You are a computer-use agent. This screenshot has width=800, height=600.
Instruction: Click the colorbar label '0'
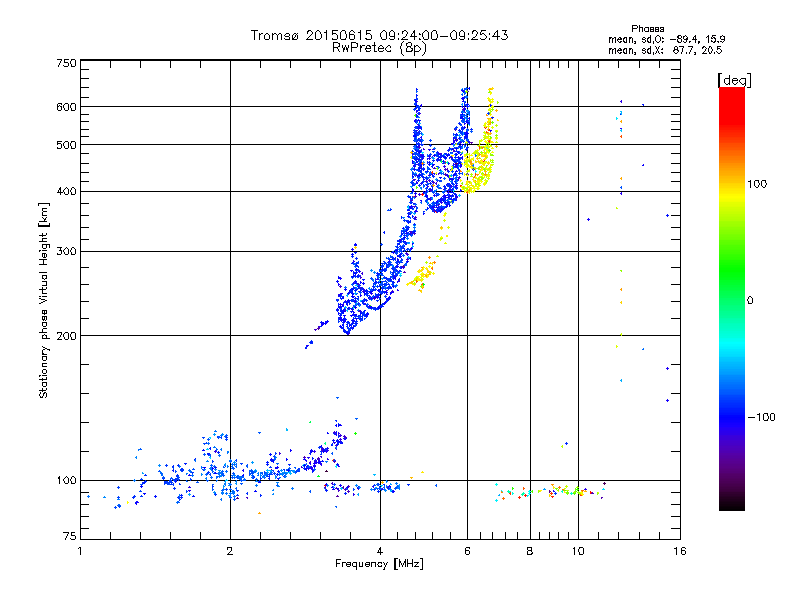click(750, 300)
